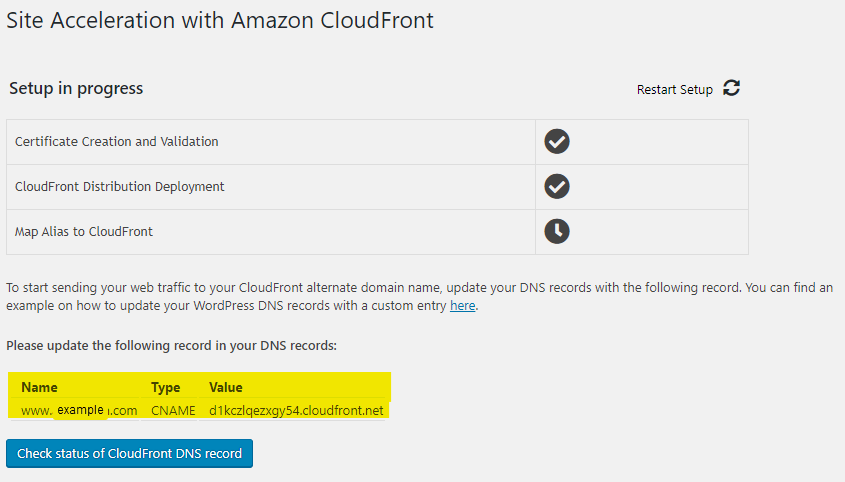The height and width of the screenshot is (482, 845).
Task: Click the Site Acceleration with Amazon CloudFront title
Action: (x=220, y=20)
